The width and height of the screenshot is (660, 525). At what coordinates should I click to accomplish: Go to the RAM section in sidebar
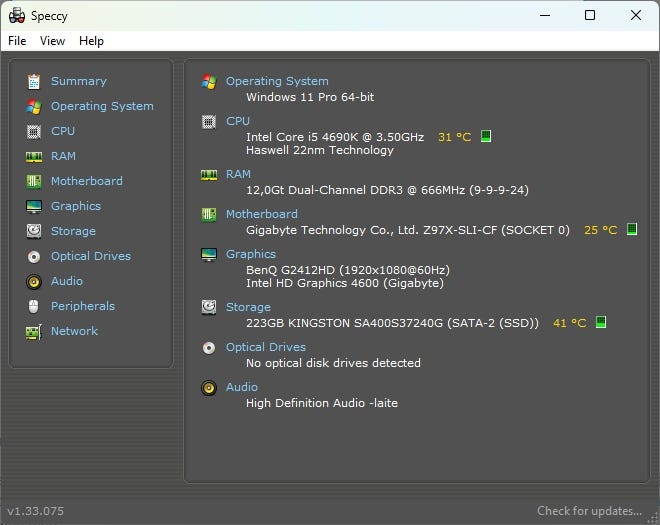[63, 156]
